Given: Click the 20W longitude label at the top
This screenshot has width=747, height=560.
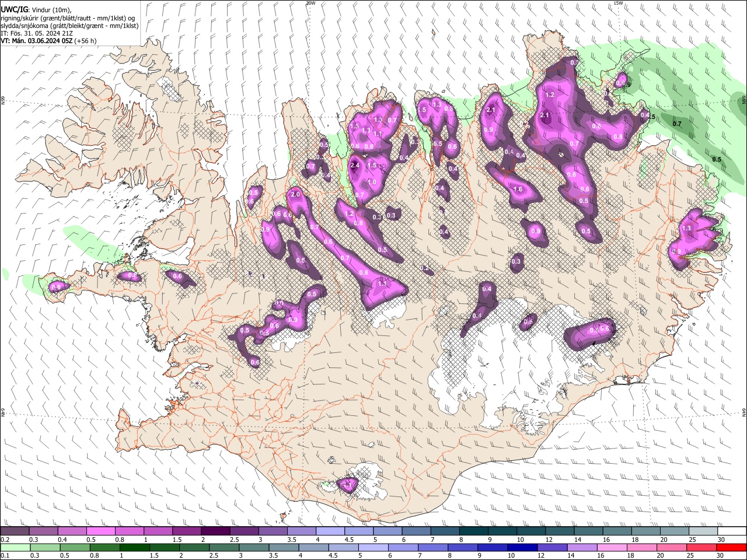Looking at the screenshot, I should [x=310, y=3].
